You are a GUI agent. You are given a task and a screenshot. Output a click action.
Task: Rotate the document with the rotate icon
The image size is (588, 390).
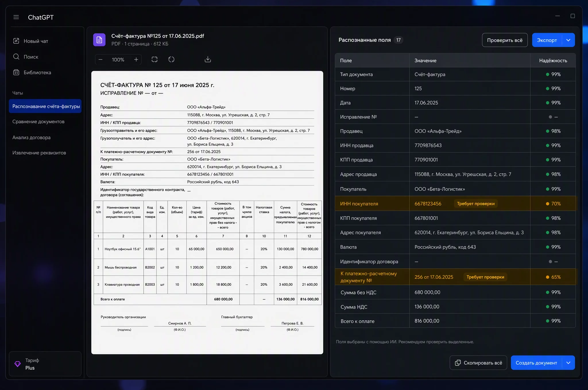click(x=171, y=59)
